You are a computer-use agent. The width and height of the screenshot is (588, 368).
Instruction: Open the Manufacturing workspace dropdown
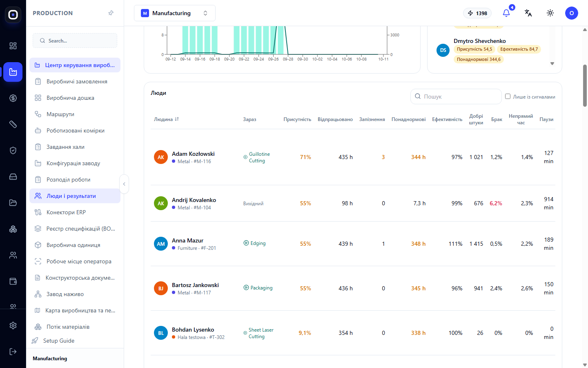(x=175, y=13)
